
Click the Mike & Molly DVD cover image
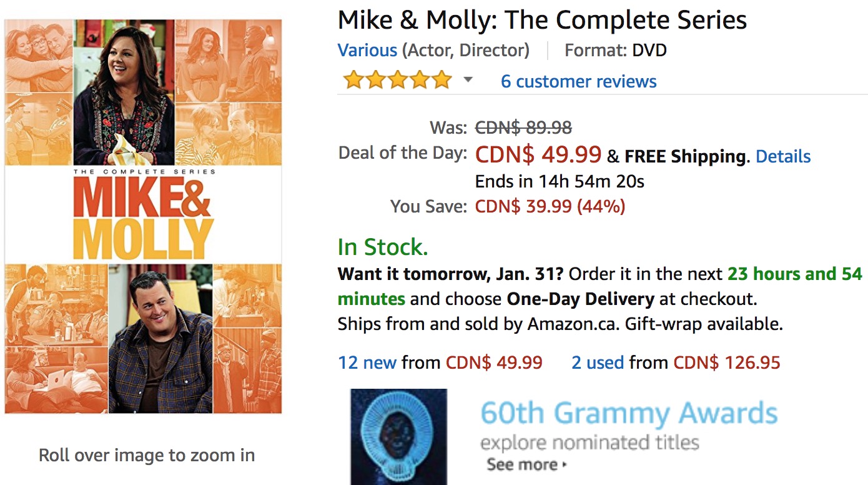coord(143,216)
